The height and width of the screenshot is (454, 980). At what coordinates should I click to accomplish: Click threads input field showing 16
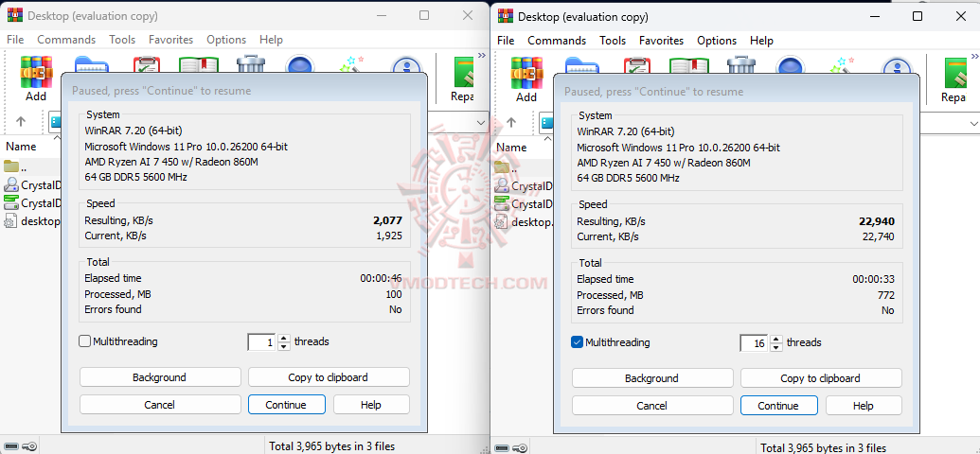(x=755, y=342)
